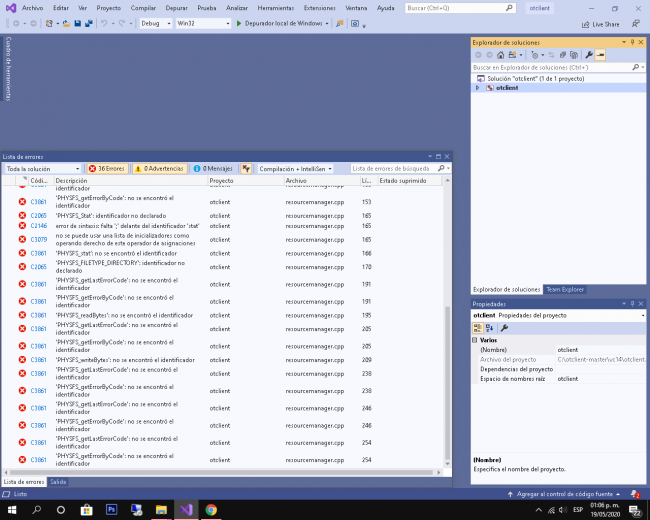Click the sync with active document icon

pyautogui.click(x=551, y=55)
